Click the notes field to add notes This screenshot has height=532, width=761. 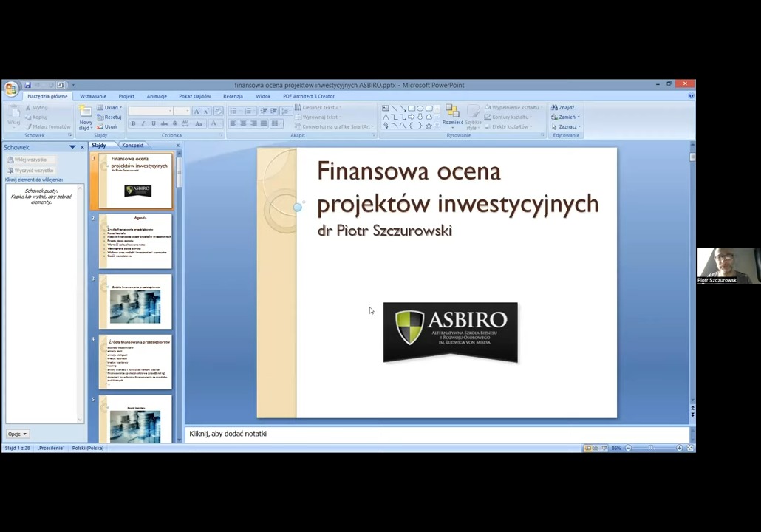coord(437,434)
